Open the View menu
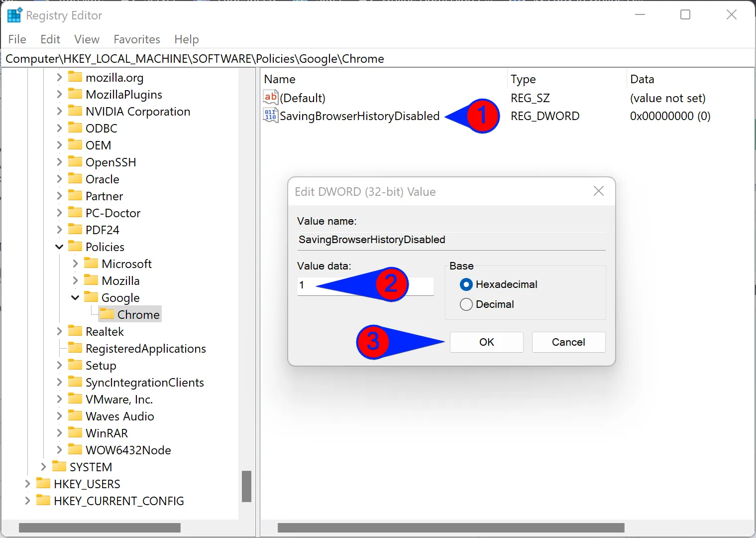Image resolution: width=756 pixels, height=538 pixels. (x=87, y=39)
